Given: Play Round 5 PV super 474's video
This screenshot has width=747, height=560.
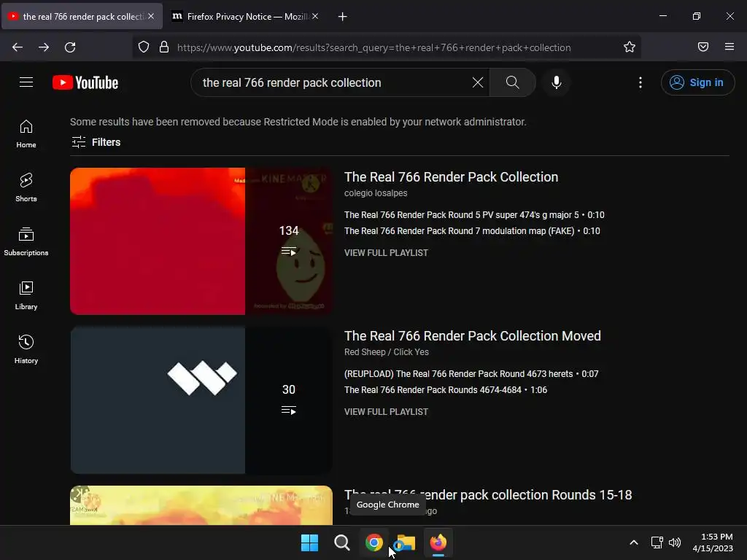Looking at the screenshot, I should [x=474, y=215].
